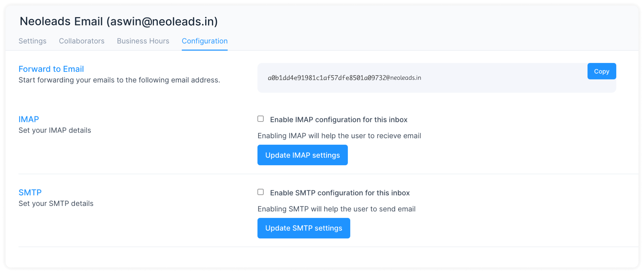This screenshot has height=273, width=644.
Task: Go to the Business Hours tab
Action: point(143,41)
